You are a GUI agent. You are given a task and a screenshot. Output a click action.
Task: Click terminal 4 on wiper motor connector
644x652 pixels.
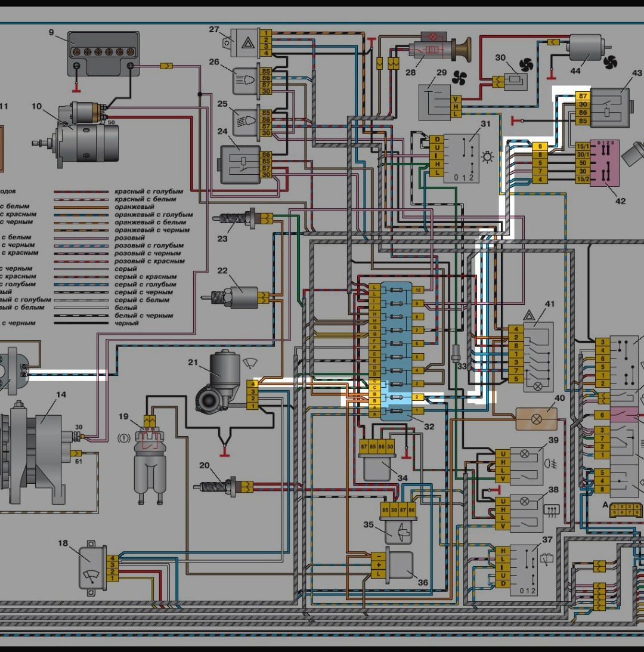pos(252,384)
